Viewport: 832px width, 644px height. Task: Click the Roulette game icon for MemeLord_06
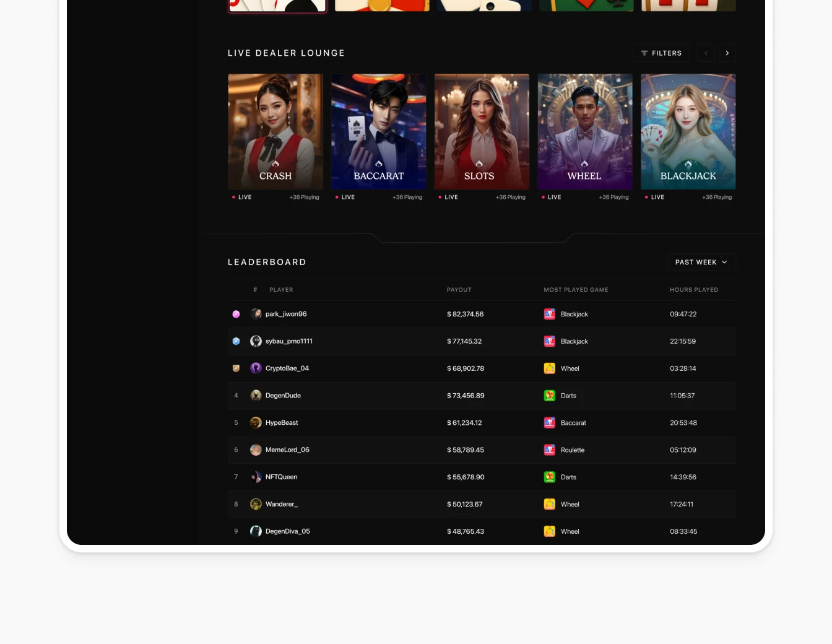coord(549,450)
